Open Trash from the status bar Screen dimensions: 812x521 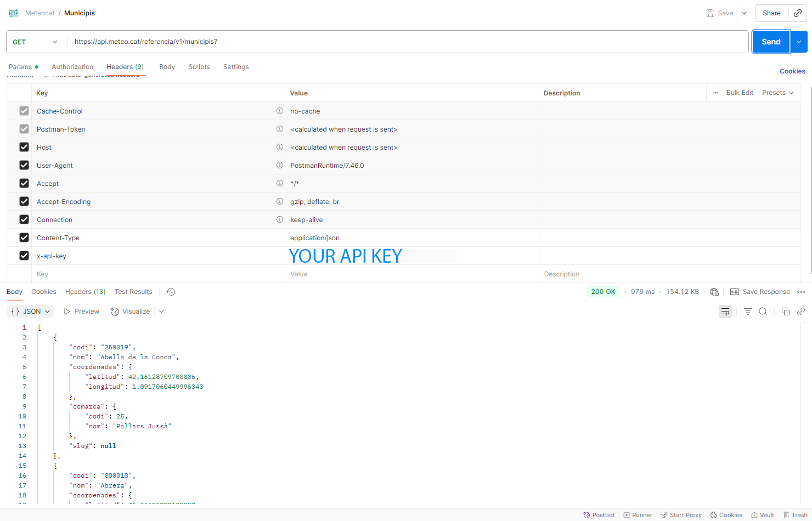pos(796,515)
